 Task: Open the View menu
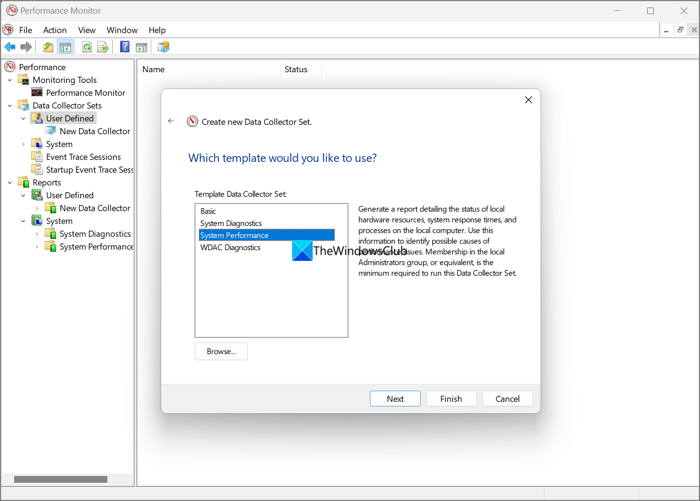(x=87, y=30)
